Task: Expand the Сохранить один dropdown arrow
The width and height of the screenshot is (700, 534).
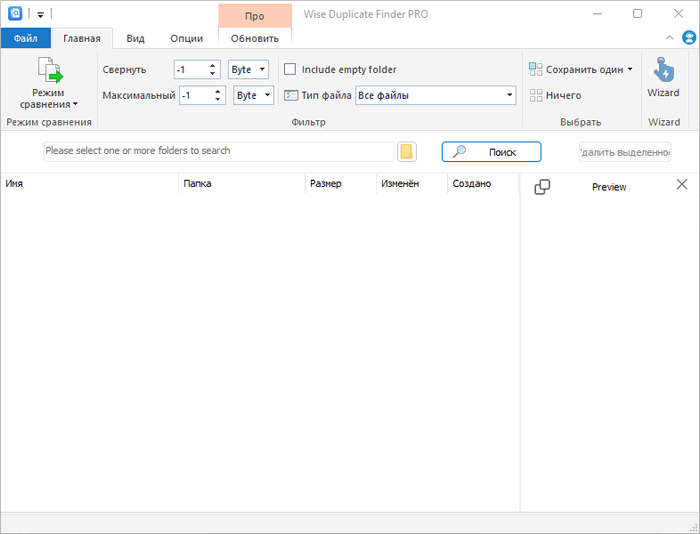Action: click(x=630, y=69)
